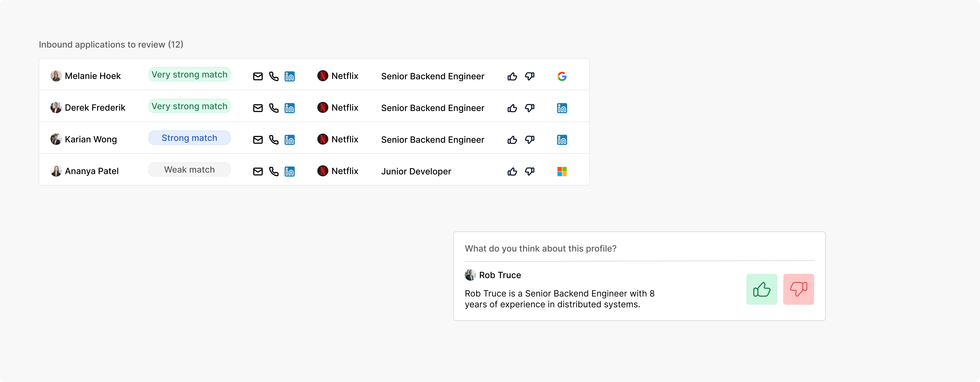980x382 pixels.
Task: Click the phone icon for Melanie Hoek
Action: (273, 76)
